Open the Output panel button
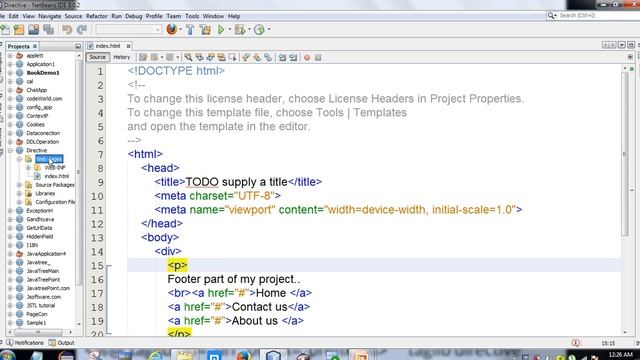This screenshot has width=640, height=360. pos(61,342)
